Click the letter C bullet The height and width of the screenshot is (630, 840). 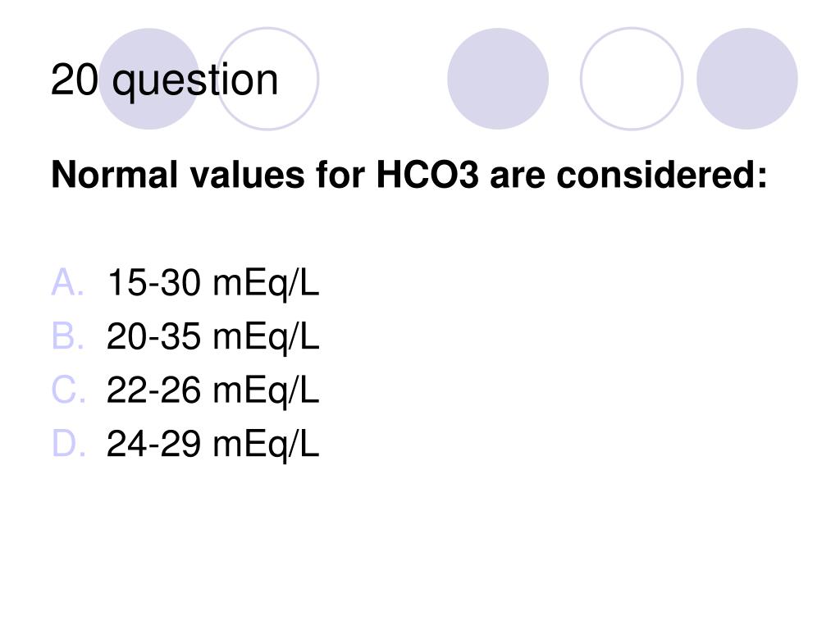pyautogui.click(x=68, y=390)
